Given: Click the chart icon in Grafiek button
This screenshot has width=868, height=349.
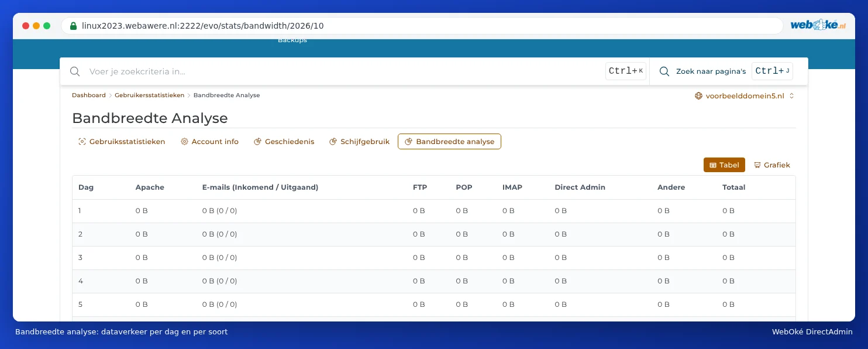Looking at the screenshot, I should [x=757, y=165].
